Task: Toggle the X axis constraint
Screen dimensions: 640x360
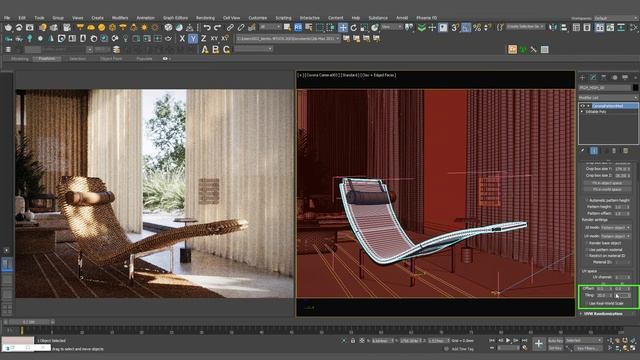Action: click(x=182, y=38)
